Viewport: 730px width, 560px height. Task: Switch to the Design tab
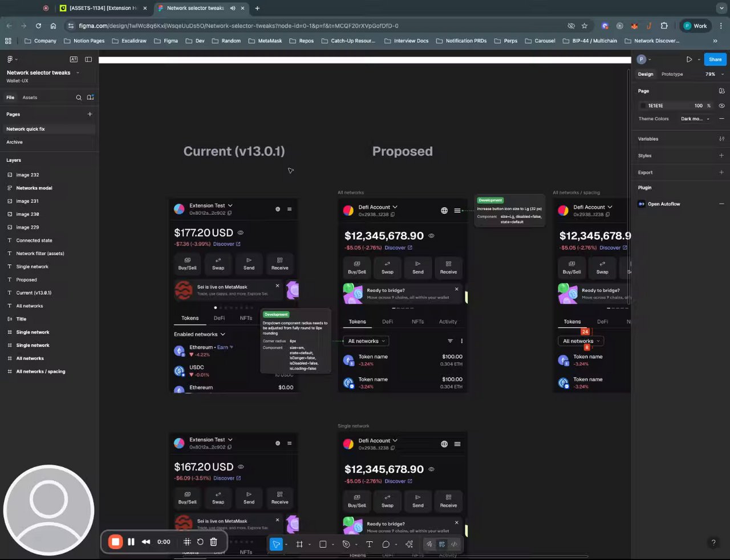[646, 74]
